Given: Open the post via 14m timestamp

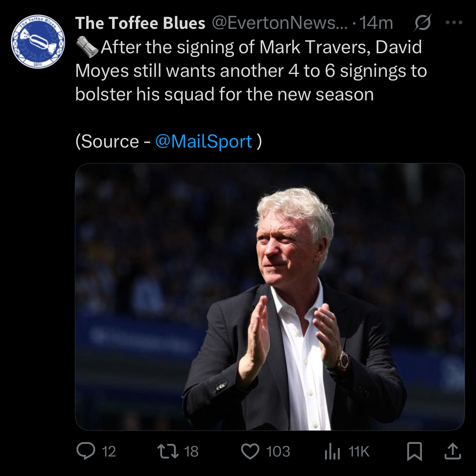Looking at the screenshot, I should [376, 24].
